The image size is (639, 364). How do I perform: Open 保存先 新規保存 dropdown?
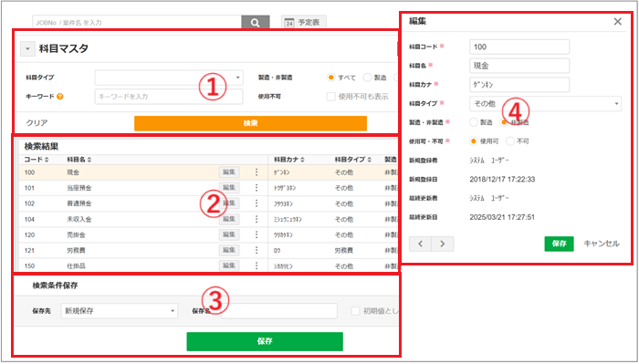[x=120, y=311]
